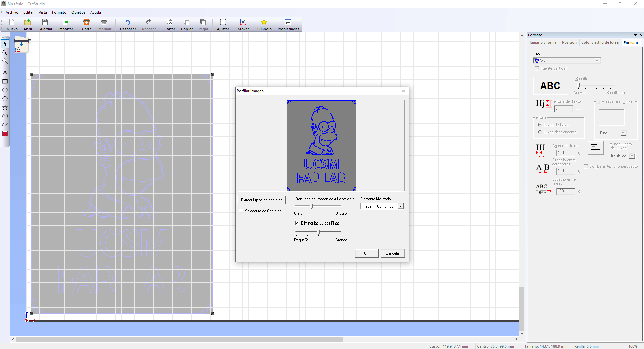Image resolution: width=644 pixels, height=349 pixels.
Task: Save with the Guardar toolbar icon
Action: point(45,22)
